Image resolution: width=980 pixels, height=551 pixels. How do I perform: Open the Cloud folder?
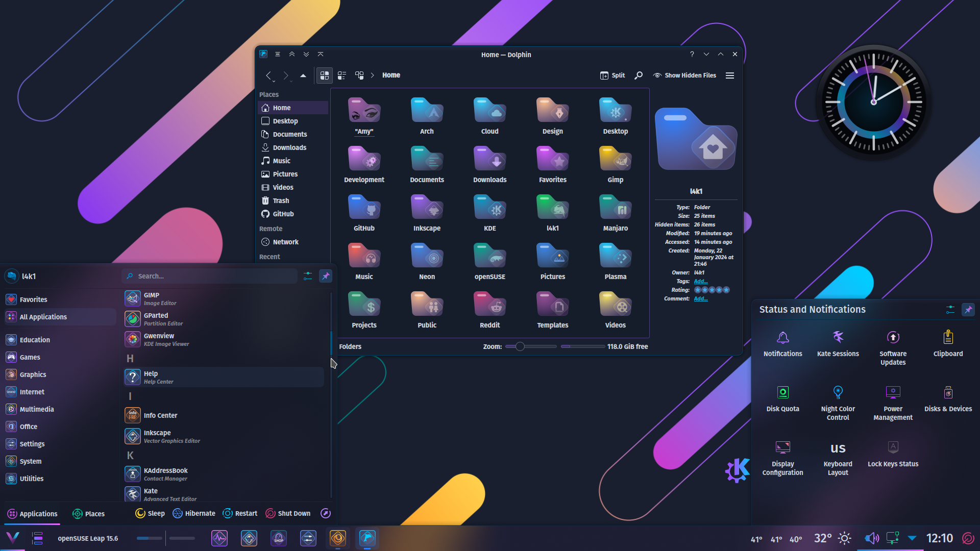point(489,116)
